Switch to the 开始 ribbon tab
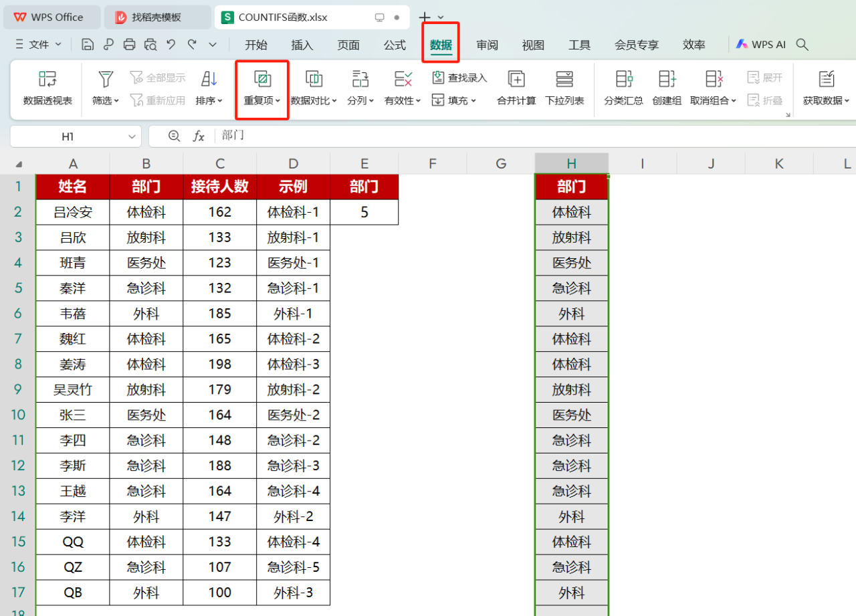 [x=256, y=45]
